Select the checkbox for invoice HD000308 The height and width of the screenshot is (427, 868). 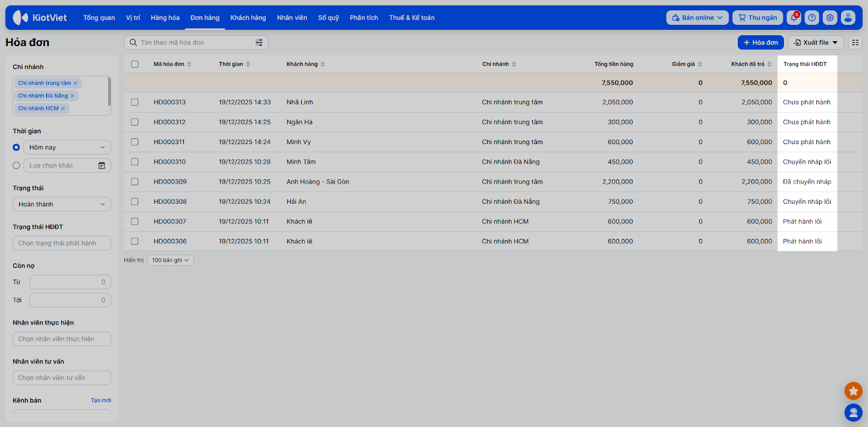tap(135, 202)
